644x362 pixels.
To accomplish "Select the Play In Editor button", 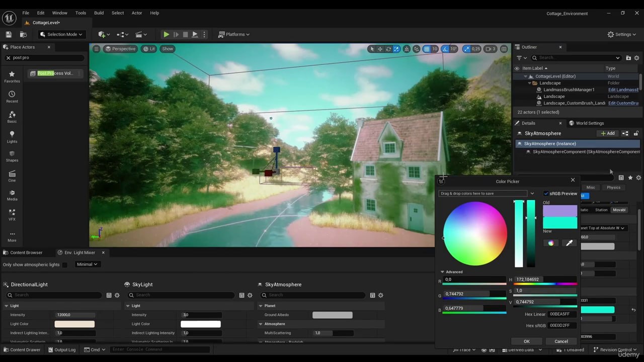I will [x=166, y=34].
